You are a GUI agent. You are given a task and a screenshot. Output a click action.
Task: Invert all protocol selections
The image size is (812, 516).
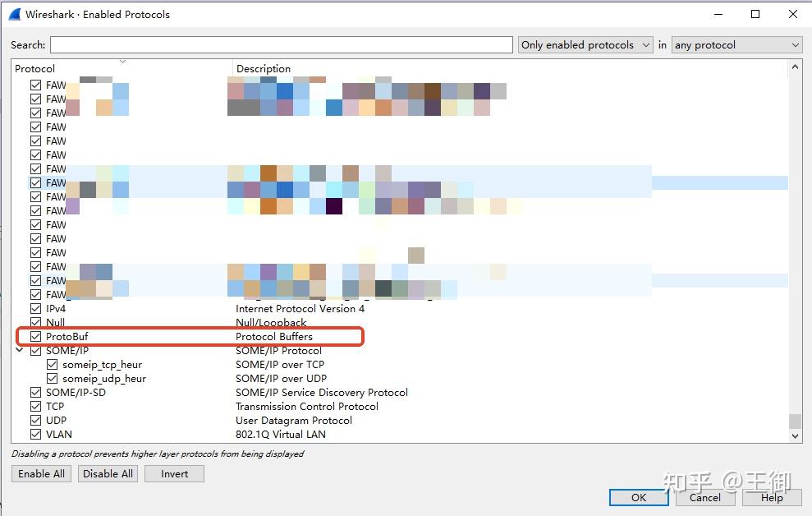pos(174,473)
